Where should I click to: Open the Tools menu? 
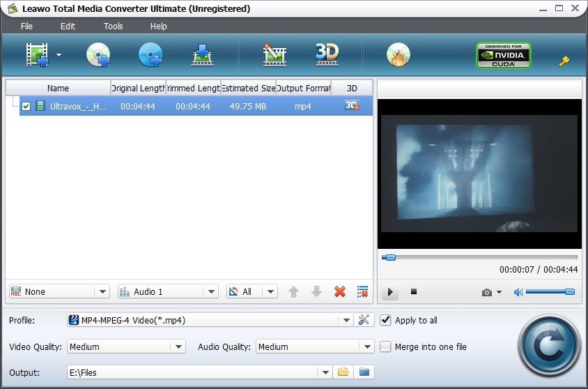coord(114,26)
